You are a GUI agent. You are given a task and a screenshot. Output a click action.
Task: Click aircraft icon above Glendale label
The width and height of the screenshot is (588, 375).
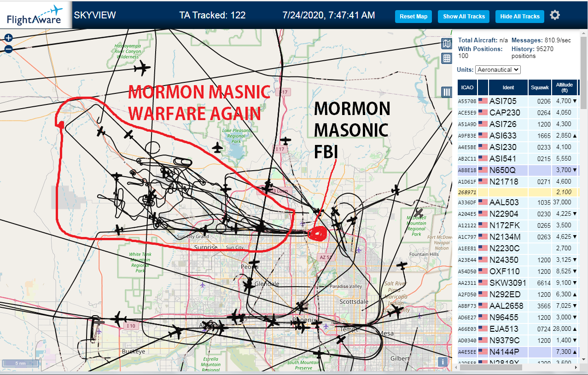tap(254, 264)
